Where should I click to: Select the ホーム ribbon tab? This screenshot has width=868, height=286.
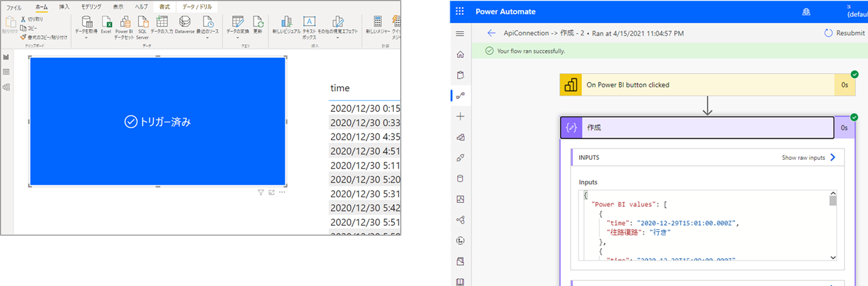click(x=41, y=6)
